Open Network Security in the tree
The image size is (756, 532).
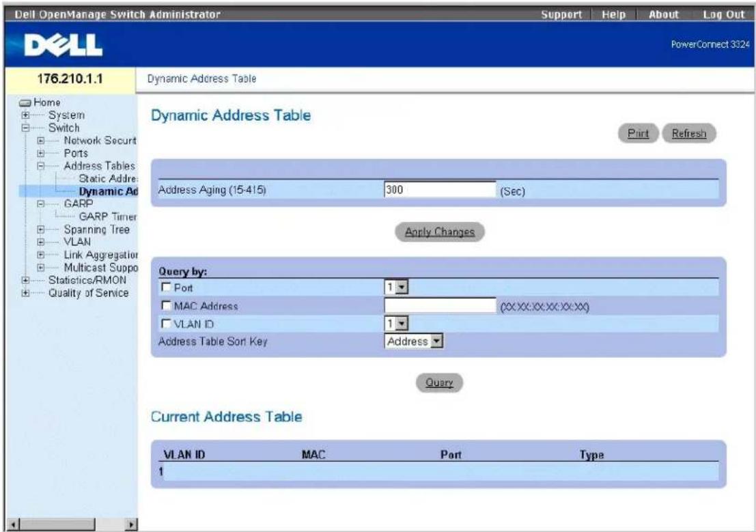point(100,141)
